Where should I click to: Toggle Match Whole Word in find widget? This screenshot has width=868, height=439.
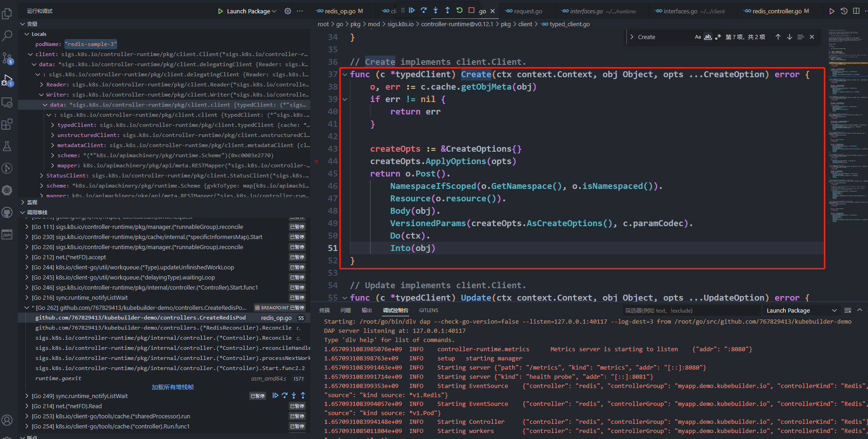[x=708, y=37]
